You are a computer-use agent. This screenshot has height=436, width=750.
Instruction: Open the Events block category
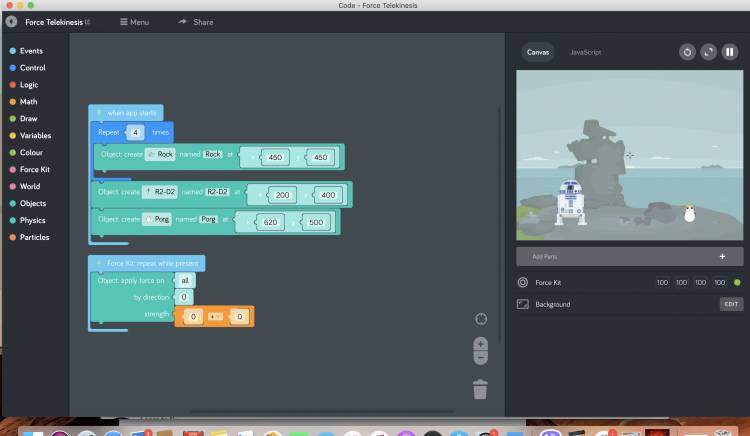tap(27, 51)
